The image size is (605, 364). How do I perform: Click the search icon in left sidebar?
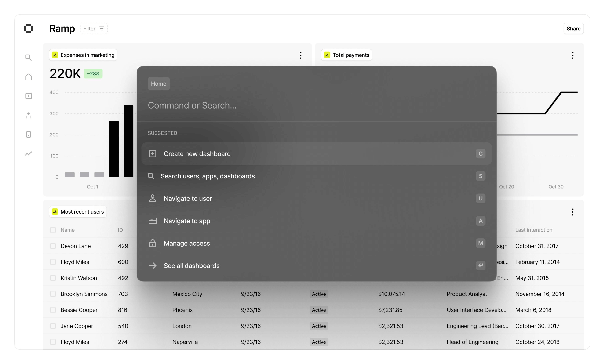[29, 58]
